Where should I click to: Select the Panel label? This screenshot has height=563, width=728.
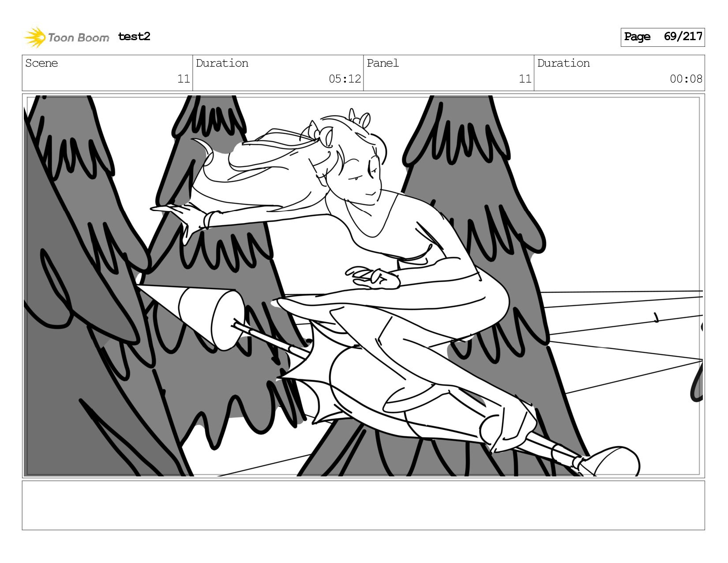coord(383,63)
